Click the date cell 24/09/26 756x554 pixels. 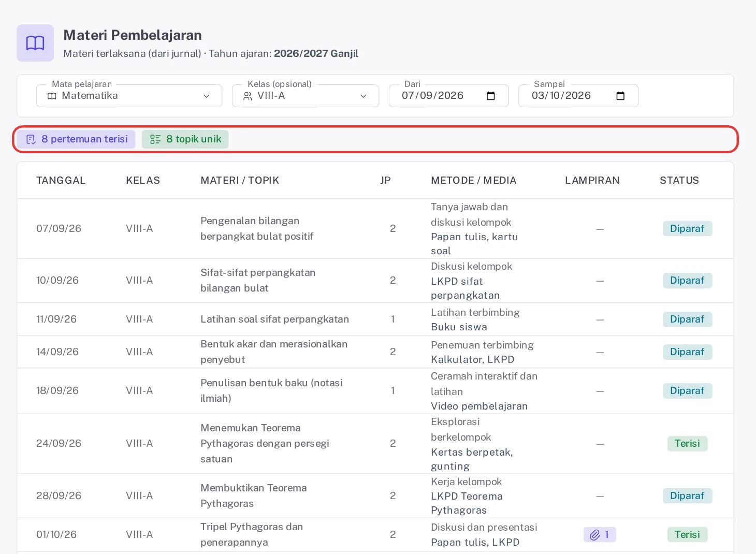59,443
